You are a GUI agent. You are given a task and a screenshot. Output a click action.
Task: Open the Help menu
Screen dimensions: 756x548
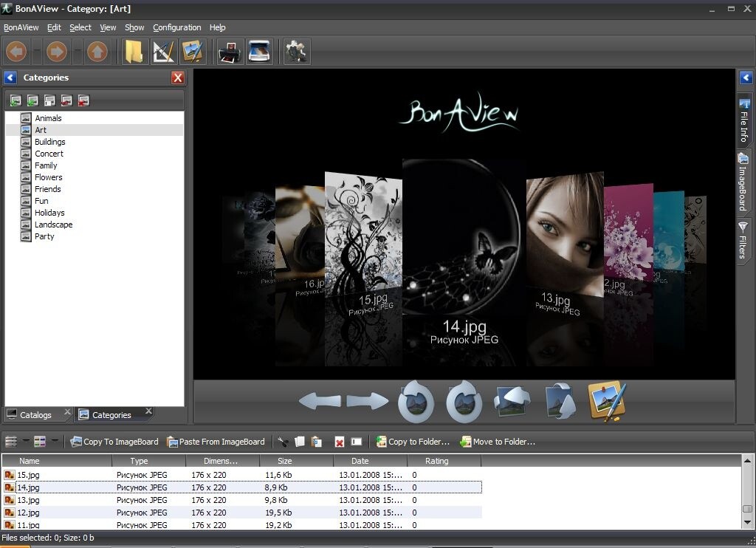pyautogui.click(x=218, y=27)
